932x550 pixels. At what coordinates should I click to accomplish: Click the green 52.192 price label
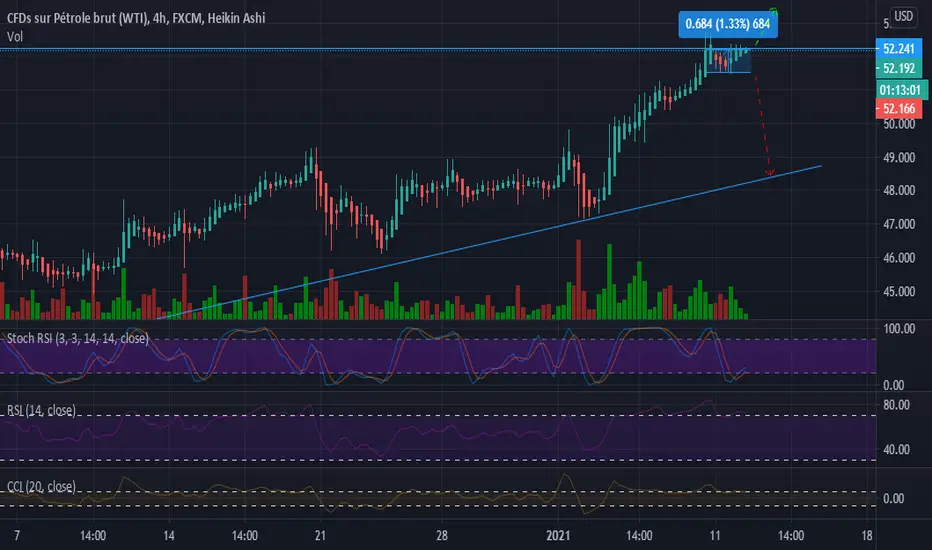(899, 68)
